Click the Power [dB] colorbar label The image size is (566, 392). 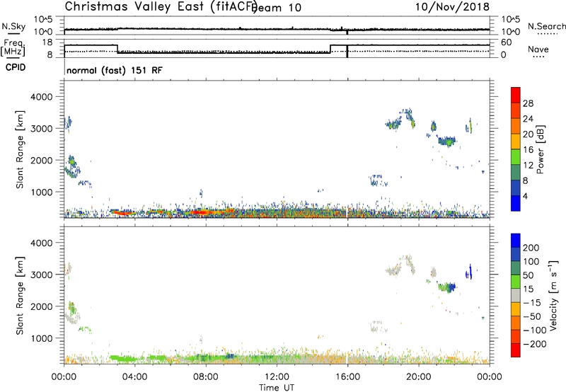[x=540, y=149]
